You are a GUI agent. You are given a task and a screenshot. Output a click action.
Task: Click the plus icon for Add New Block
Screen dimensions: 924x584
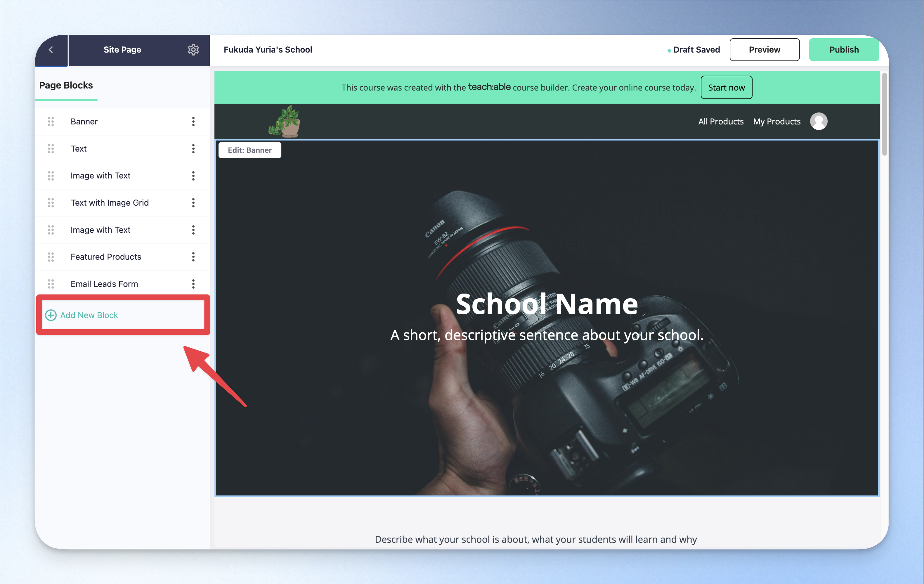(x=51, y=315)
